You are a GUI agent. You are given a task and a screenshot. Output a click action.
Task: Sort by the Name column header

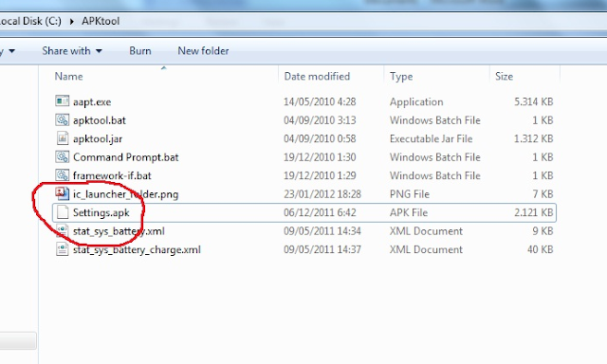click(68, 76)
